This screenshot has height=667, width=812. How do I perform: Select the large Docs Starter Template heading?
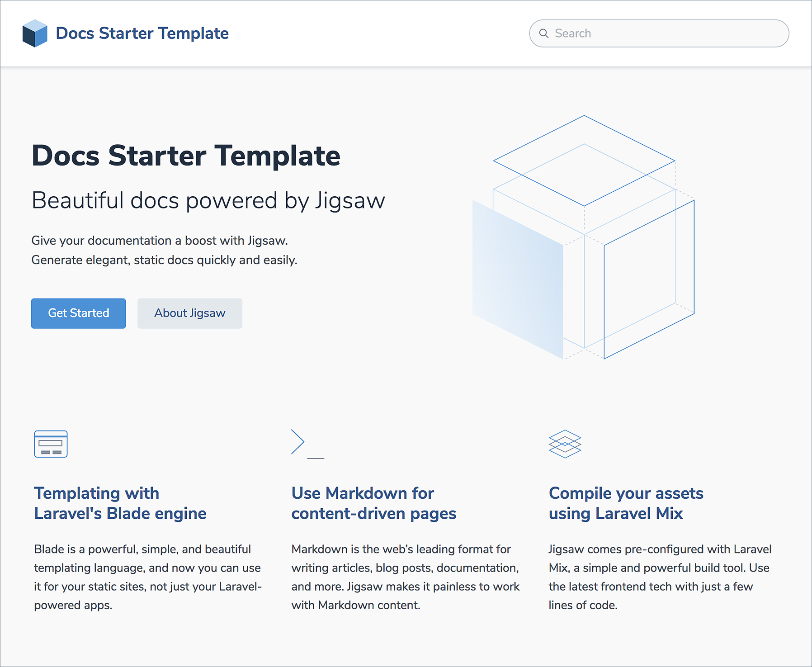[186, 156]
